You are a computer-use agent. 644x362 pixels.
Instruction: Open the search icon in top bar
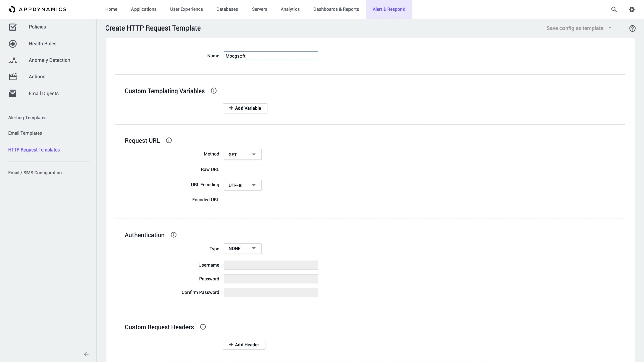coord(614,9)
